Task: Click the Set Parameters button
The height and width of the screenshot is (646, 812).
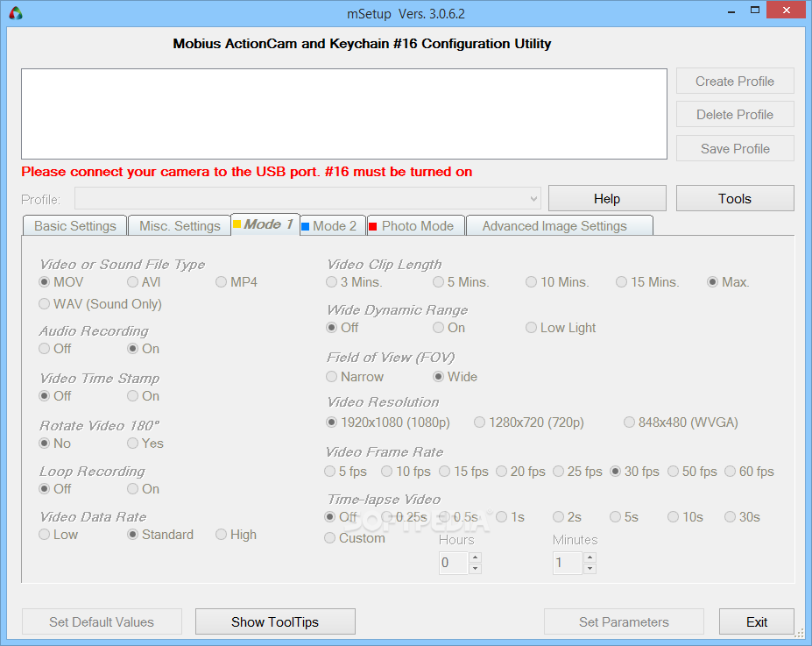Action: pyautogui.click(x=624, y=621)
